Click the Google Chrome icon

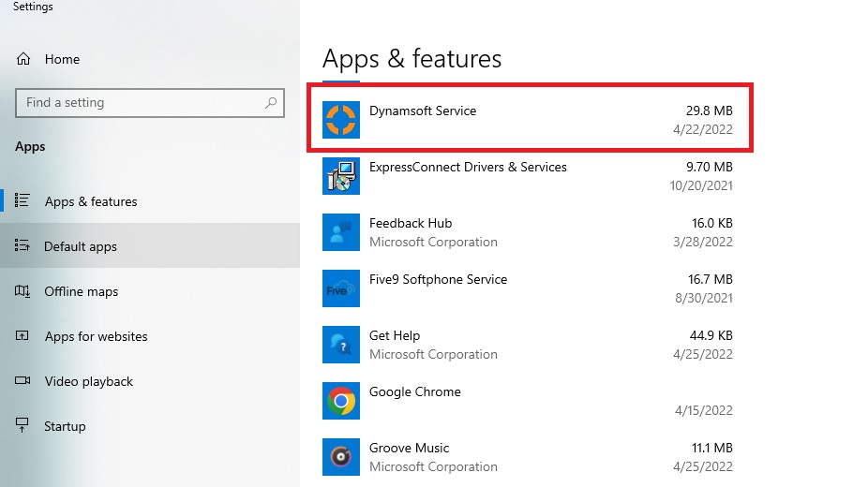click(341, 401)
